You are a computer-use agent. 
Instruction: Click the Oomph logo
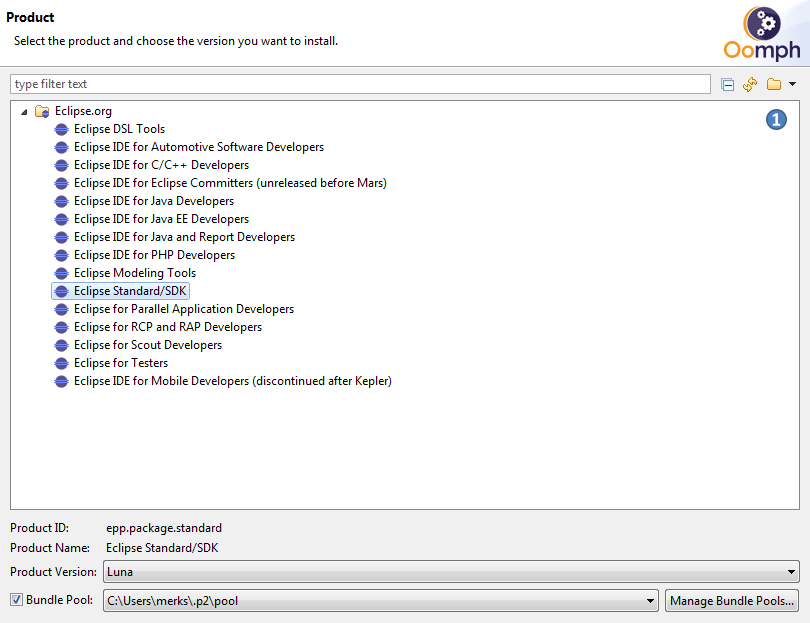762,34
